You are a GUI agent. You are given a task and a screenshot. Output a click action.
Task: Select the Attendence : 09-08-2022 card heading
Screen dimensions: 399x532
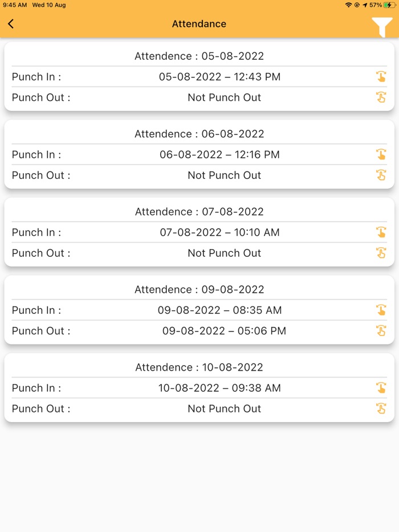click(x=199, y=289)
